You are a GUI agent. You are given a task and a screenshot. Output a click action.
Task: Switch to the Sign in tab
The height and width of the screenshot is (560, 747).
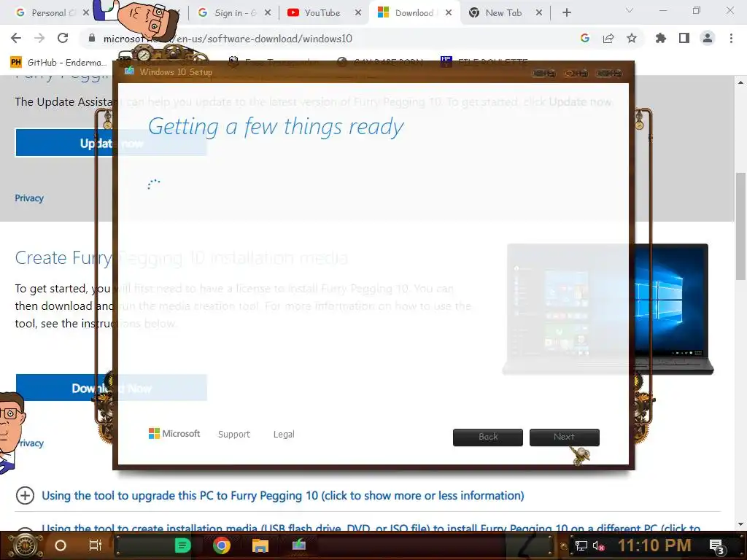234,13
